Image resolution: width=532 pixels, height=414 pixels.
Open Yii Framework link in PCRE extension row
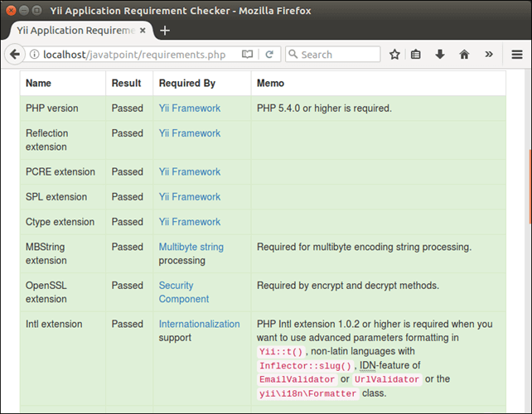[x=190, y=172]
